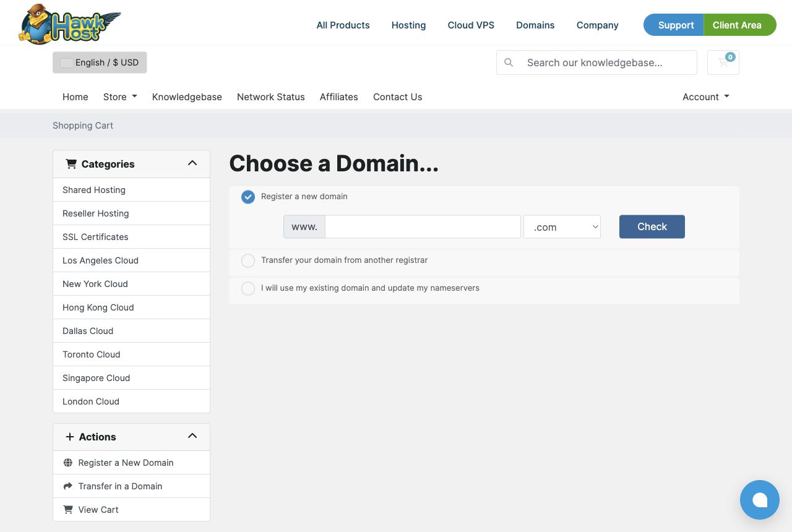Click the Hawk Host logo

pos(69,24)
